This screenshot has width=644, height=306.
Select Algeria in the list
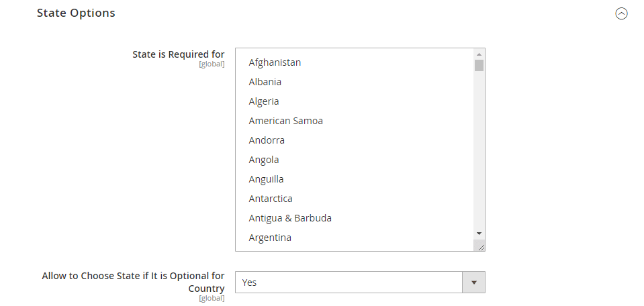(263, 101)
